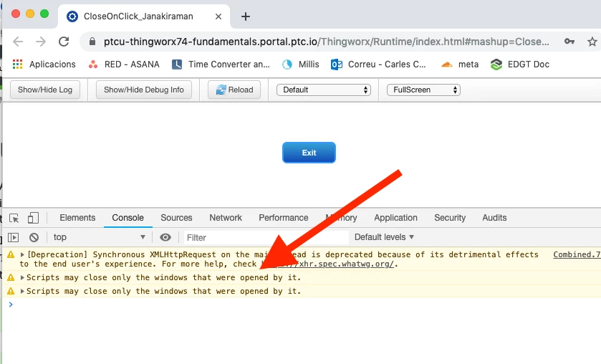Close the CloseOnClick_Janakiraman tab
Screen dimensions: 601x364
(x=218, y=16)
